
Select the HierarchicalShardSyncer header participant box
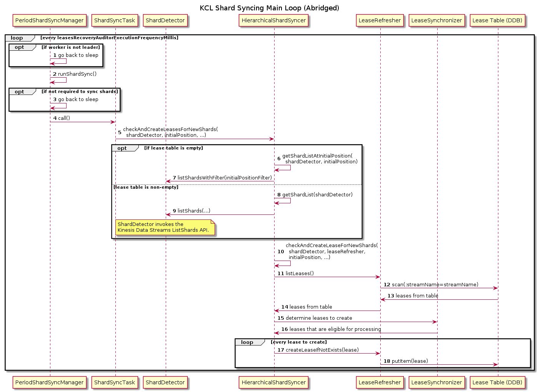tap(273, 20)
